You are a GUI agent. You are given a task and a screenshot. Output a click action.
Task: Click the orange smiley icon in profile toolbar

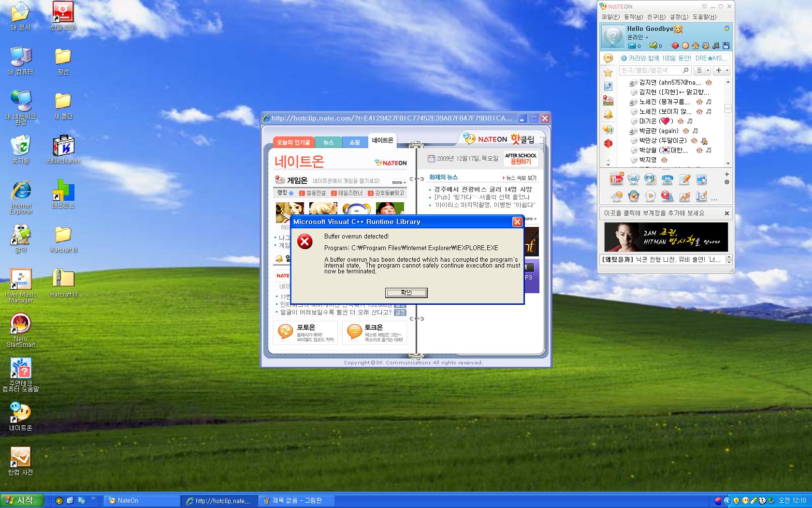tap(685, 45)
